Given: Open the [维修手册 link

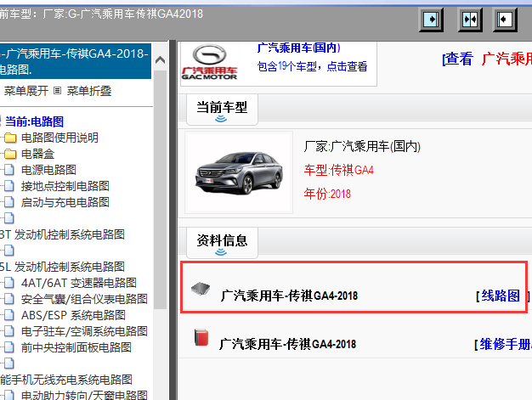Looking at the screenshot, I should point(503,345).
